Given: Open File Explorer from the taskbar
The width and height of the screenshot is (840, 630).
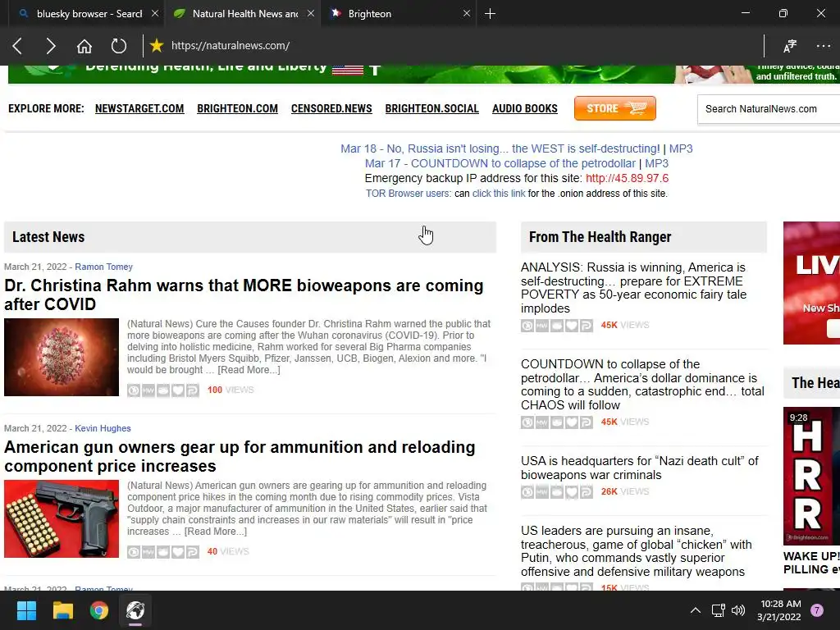Looking at the screenshot, I should pyautogui.click(x=62, y=610).
